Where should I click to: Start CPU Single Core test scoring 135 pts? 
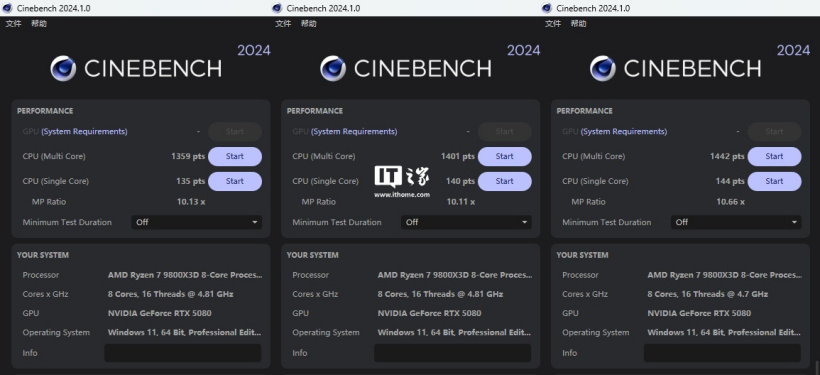pyautogui.click(x=235, y=181)
